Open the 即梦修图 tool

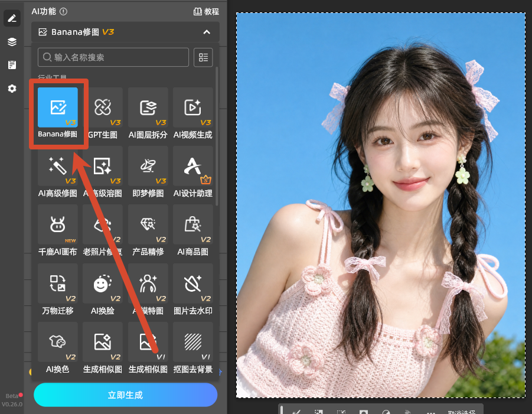tap(148, 166)
